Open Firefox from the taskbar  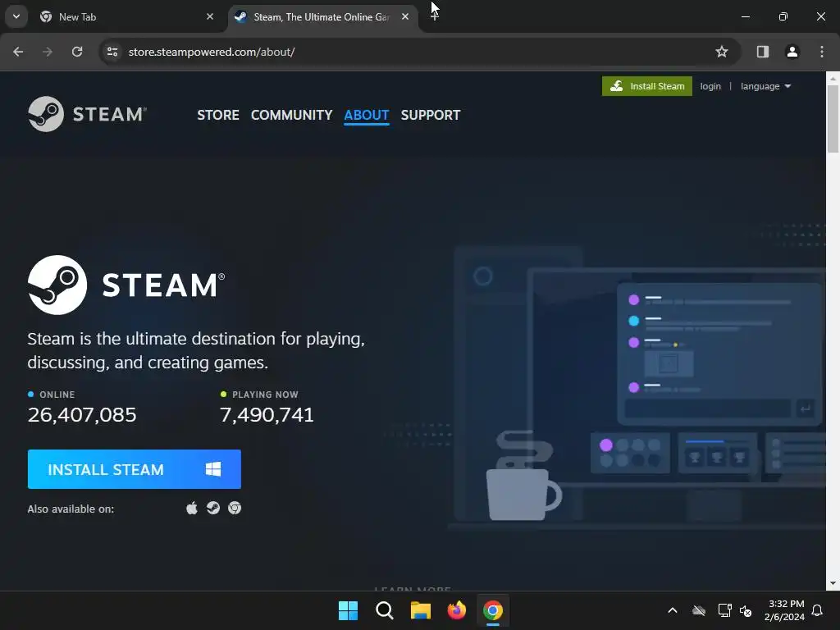(x=456, y=610)
